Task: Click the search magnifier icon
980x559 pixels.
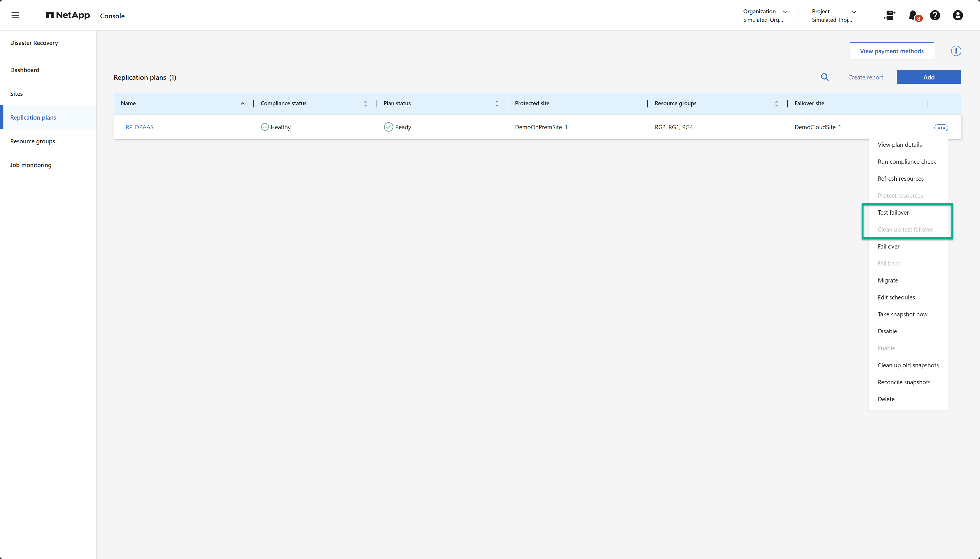Action: point(824,77)
